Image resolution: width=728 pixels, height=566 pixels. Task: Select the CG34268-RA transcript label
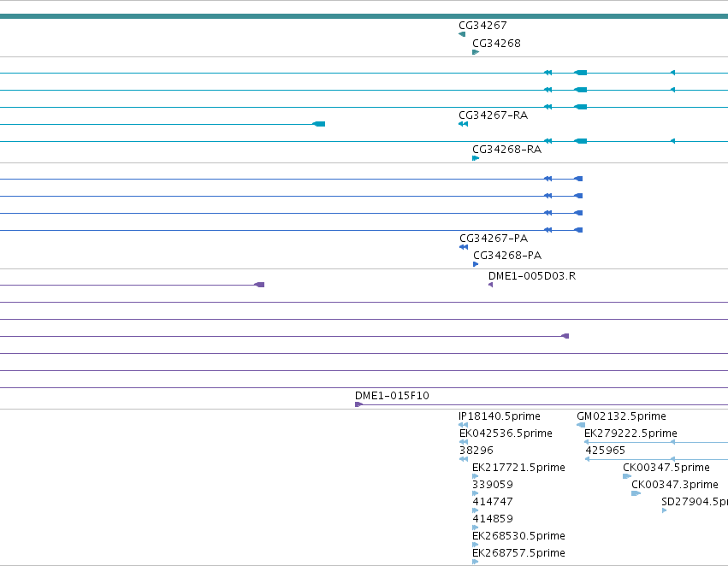506,150
